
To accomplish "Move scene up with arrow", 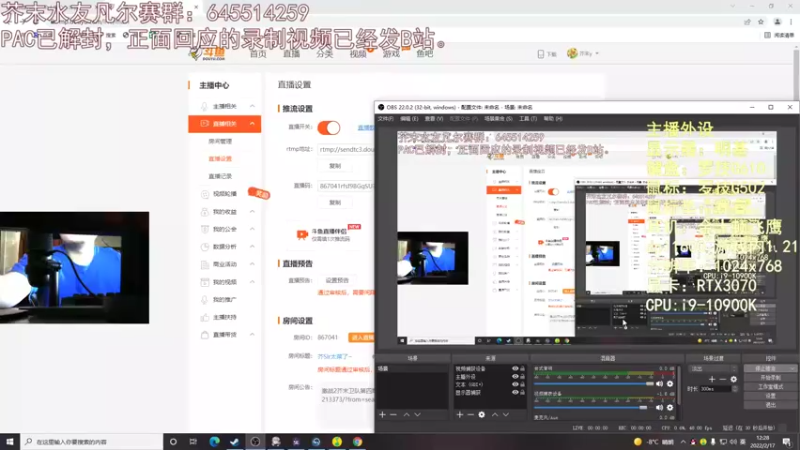I will 407,415.
